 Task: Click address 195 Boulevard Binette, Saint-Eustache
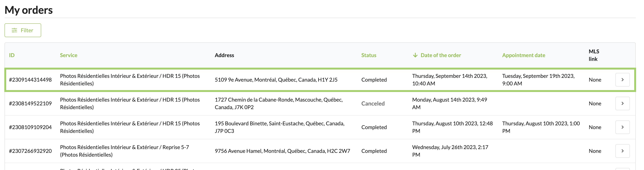point(279,127)
